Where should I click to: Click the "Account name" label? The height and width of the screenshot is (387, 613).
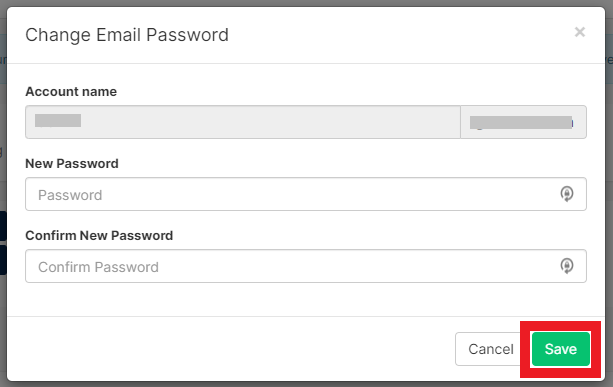click(x=71, y=91)
